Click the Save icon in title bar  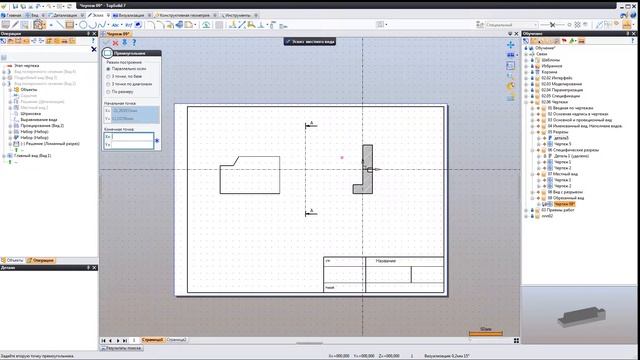tap(16, 6)
